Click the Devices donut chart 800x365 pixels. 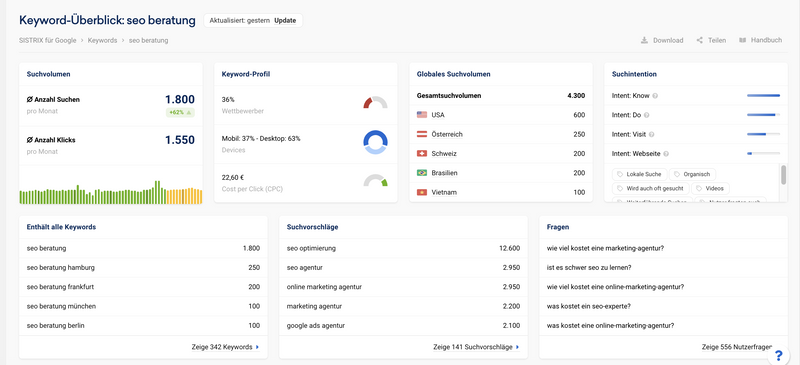point(376,142)
